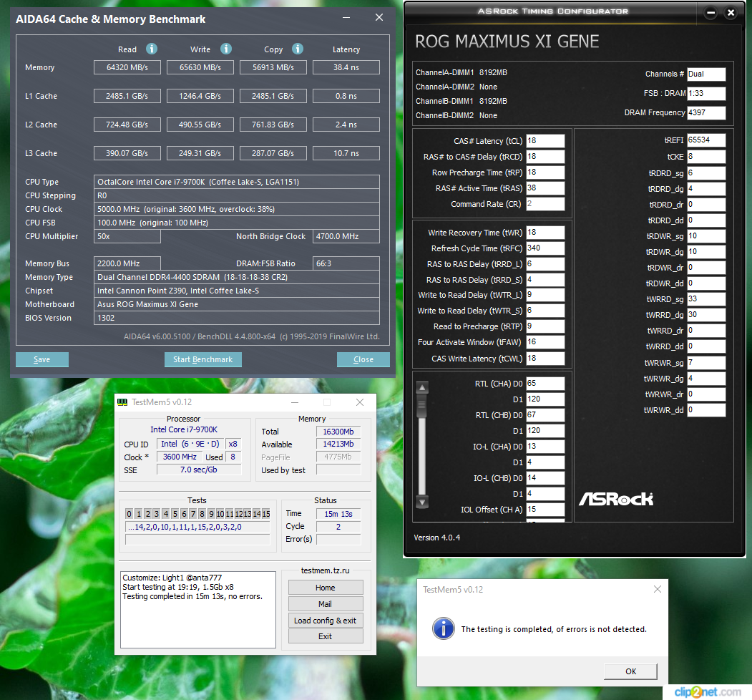Click North Bridge Clock 4700.0 MHz value

click(346, 236)
